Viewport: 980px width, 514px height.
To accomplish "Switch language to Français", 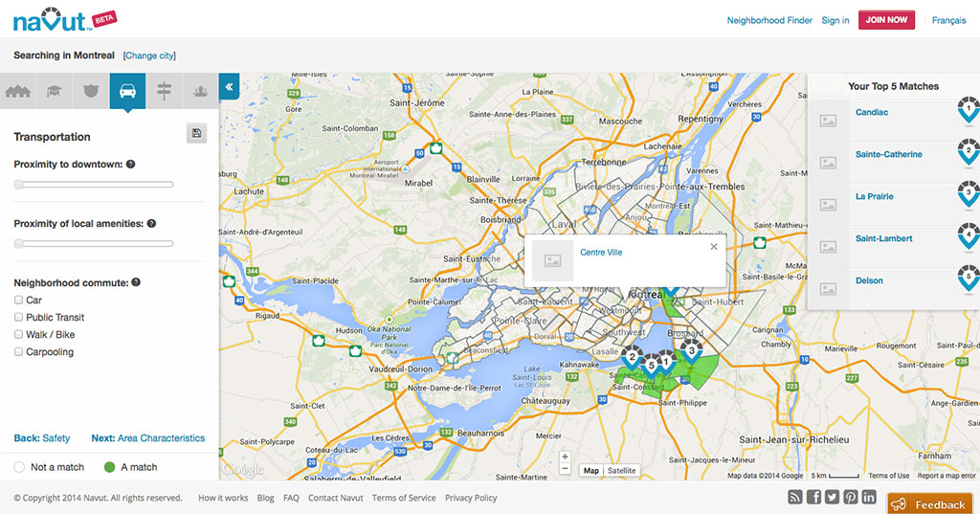I will [948, 20].
